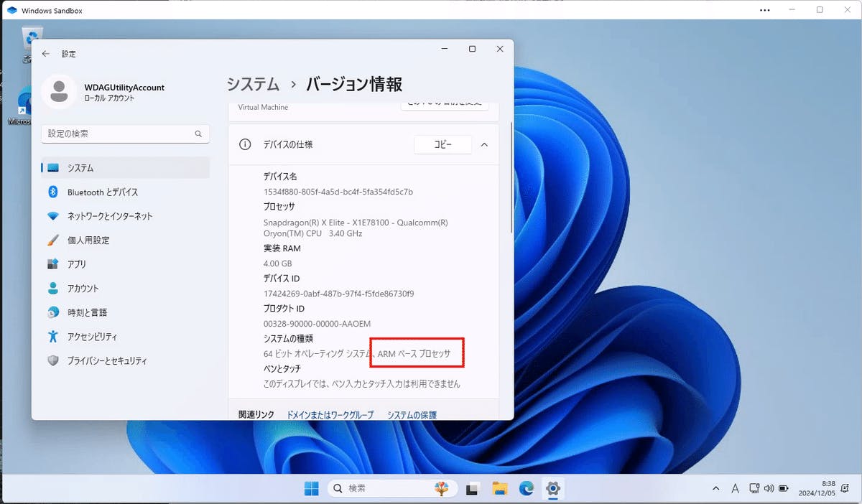Open 個人用設定 personalization page
The height and width of the screenshot is (504, 862).
88,241
